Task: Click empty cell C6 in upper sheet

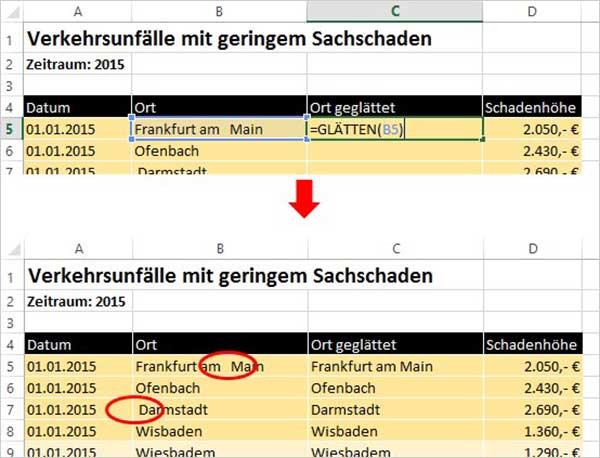Action: (x=395, y=151)
